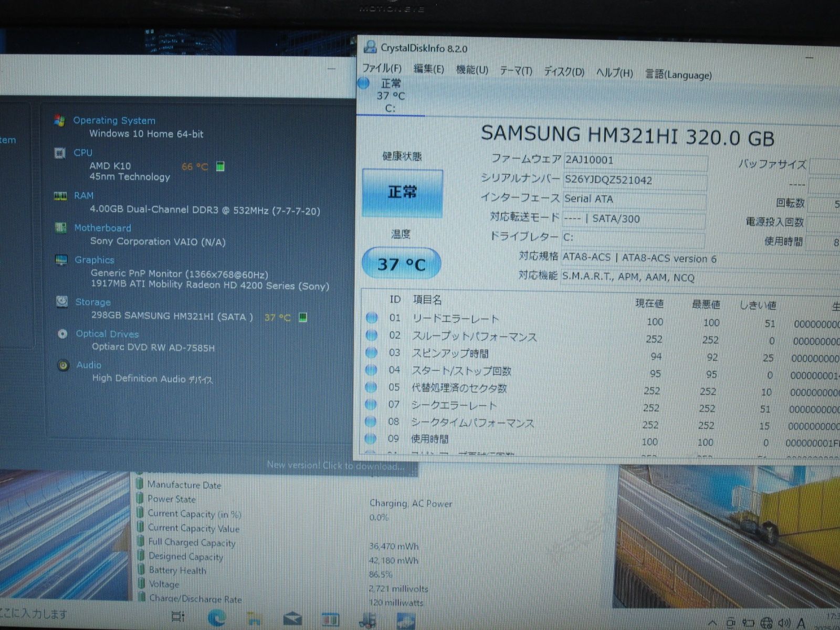Open the ファイル(F) menu
Image resolution: width=840 pixels, height=630 pixels.
[382, 68]
